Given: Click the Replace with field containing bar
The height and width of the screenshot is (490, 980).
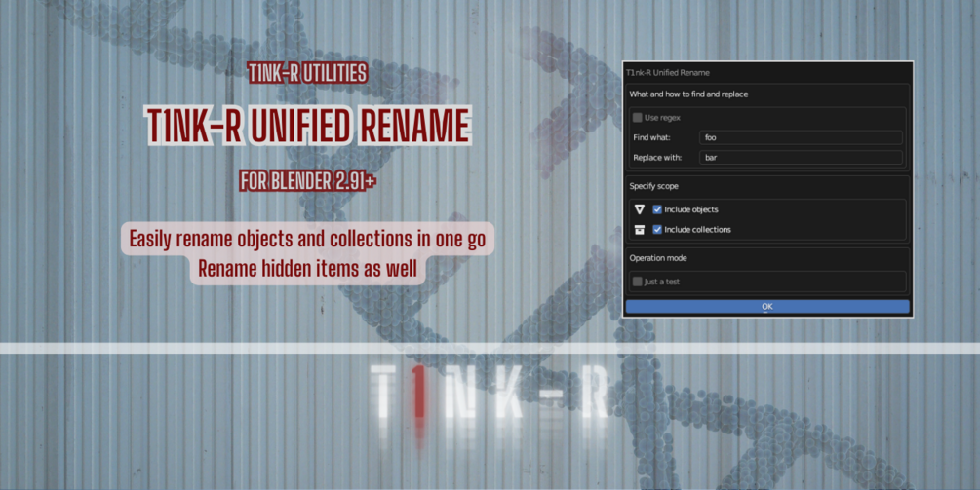Looking at the screenshot, I should 801,157.
